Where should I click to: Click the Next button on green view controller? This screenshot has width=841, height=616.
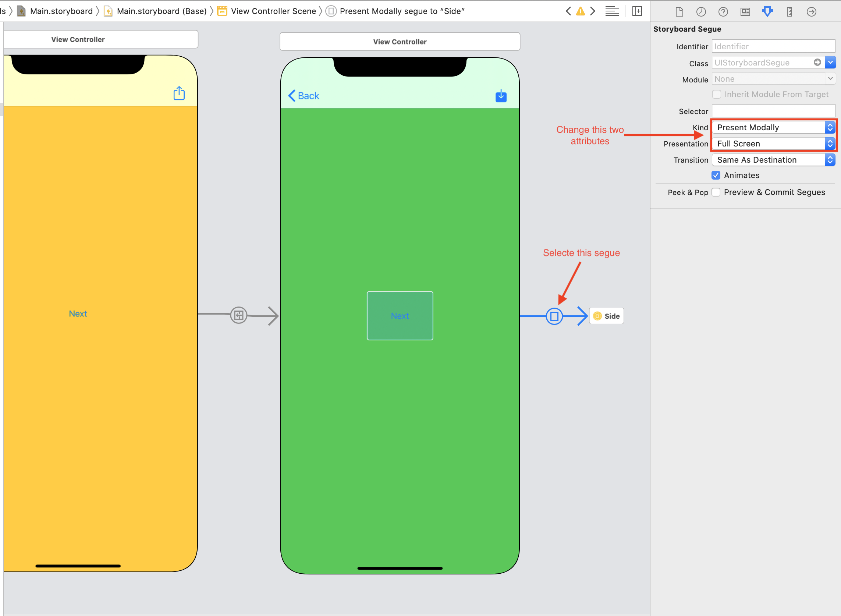[400, 315]
